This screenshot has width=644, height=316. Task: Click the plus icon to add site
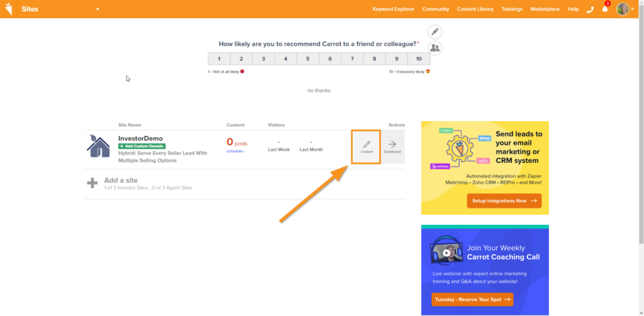tap(92, 183)
